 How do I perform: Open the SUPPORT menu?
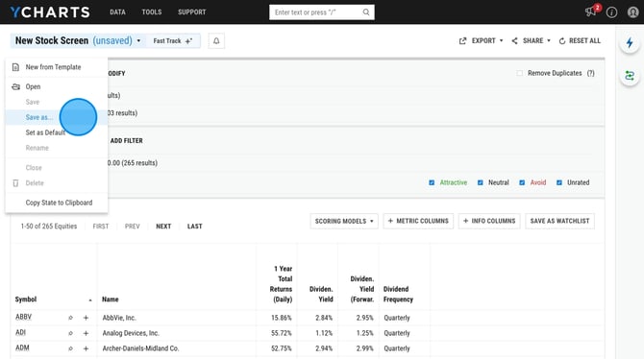pyautogui.click(x=192, y=12)
